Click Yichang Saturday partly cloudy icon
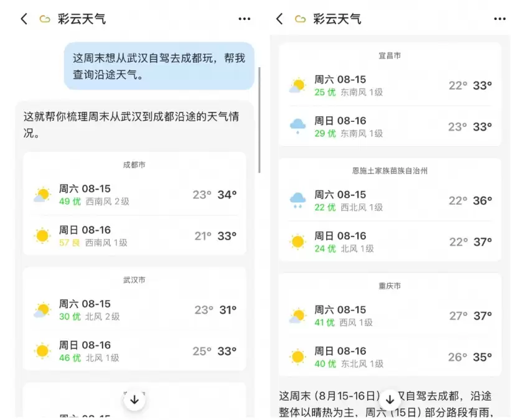This screenshot has height=420, width=511. [x=298, y=85]
